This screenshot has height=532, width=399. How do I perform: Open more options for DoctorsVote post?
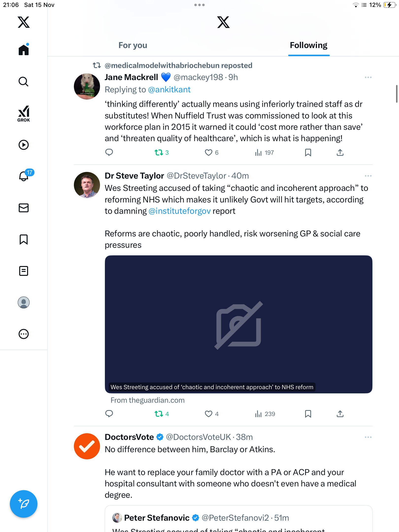[368, 437]
